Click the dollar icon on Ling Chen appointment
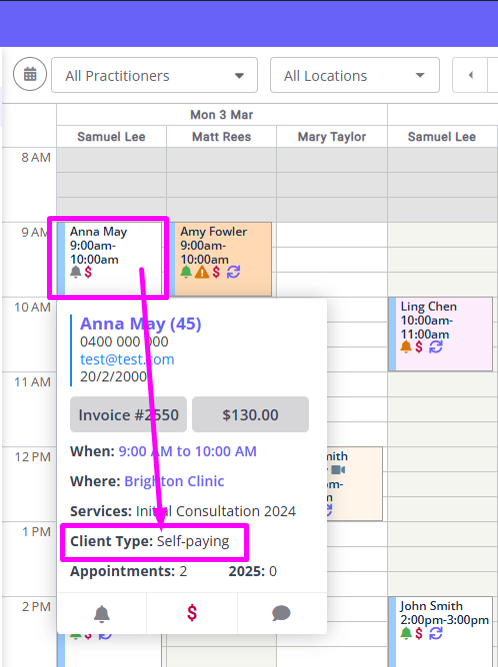 click(419, 347)
